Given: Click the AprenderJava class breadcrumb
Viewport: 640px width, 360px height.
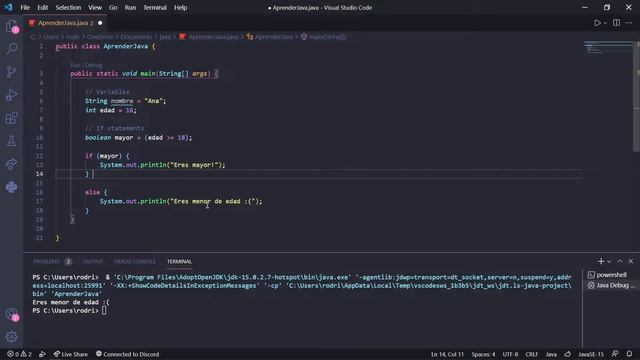Looking at the screenshot, I should point(274,37).
